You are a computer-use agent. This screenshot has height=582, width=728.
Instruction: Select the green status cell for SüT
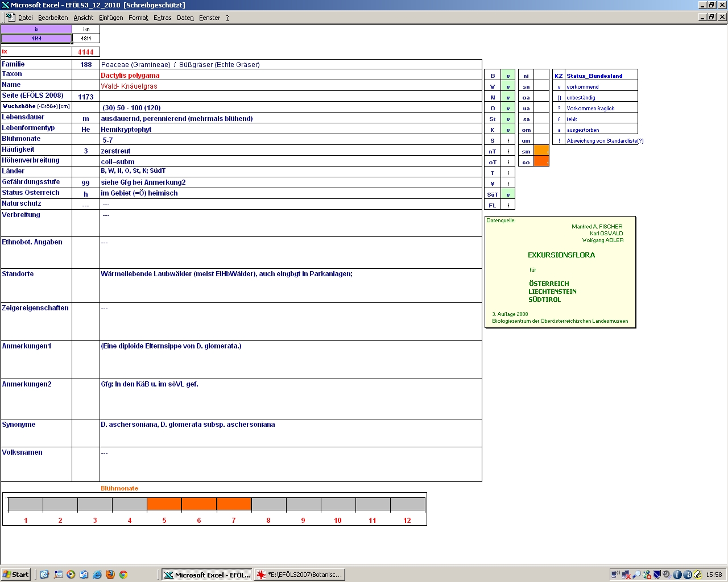point(508,194)
